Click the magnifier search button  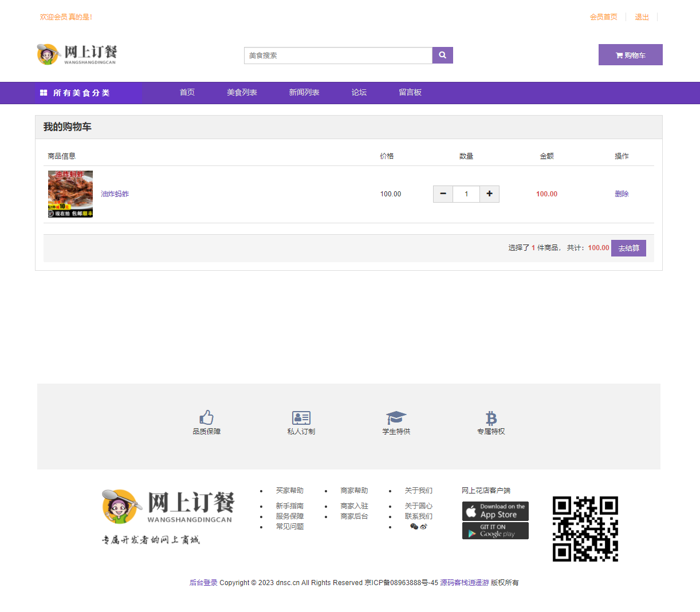[x=442, y=56]
